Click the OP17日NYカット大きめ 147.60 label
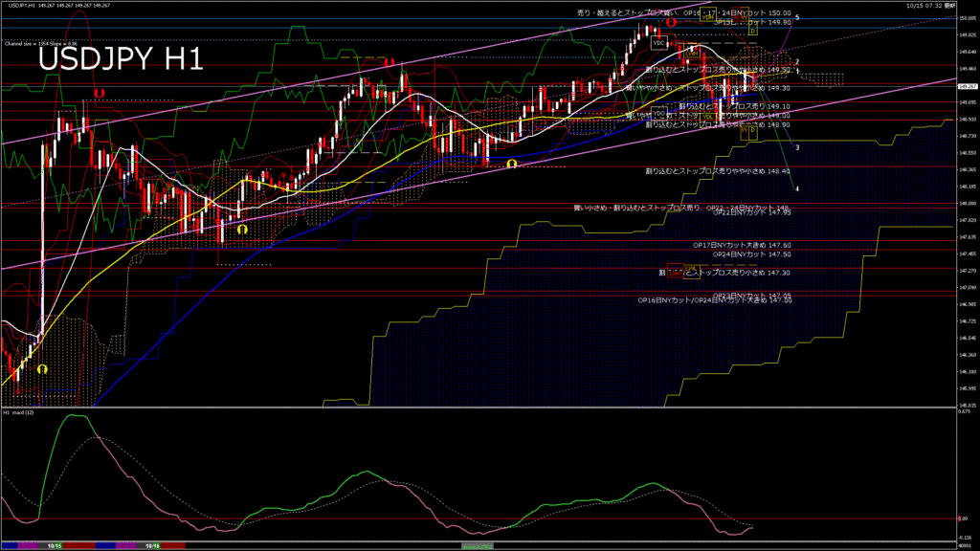This screenshot has width=980, height=551. pyautogui.click(x=742, y=245)
